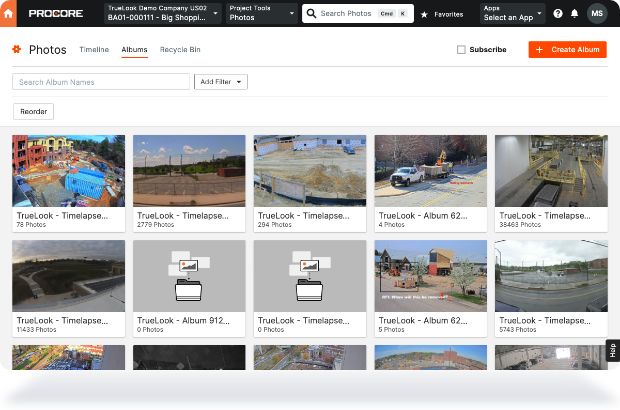This screenshot has width=620, height=410.
Task: Open the Procore home icon
Action: tap(8, 13)
